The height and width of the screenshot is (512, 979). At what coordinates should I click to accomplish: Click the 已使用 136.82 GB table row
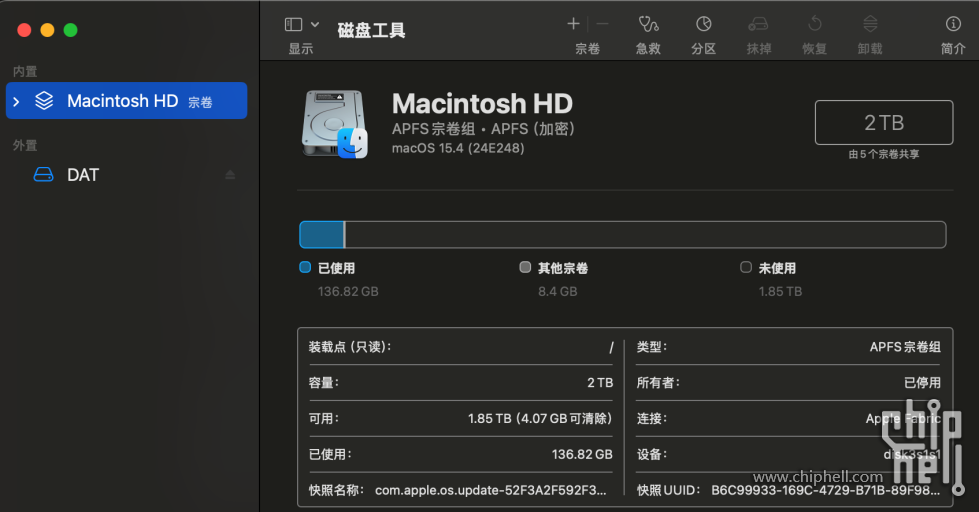pos(461,455)
